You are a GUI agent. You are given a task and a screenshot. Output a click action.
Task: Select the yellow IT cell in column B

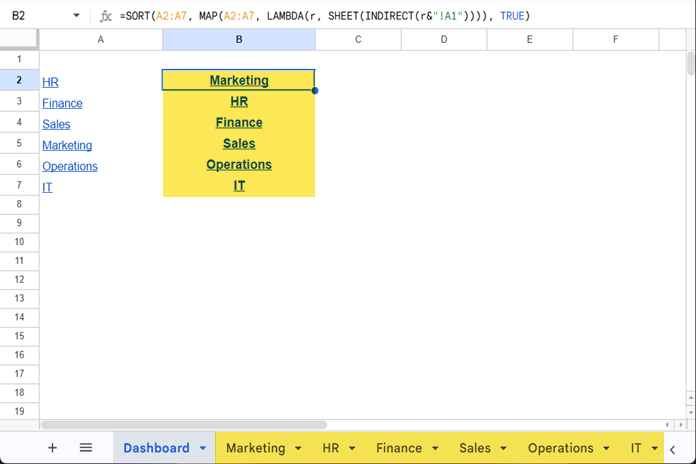[239, 186]
